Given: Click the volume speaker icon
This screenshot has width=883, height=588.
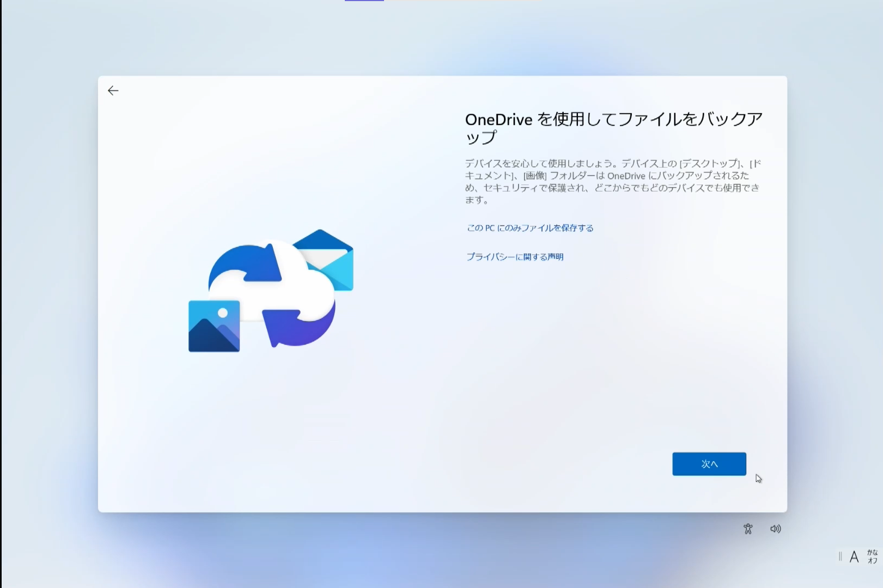Looking at the screenshot, I should coord(776,529).
